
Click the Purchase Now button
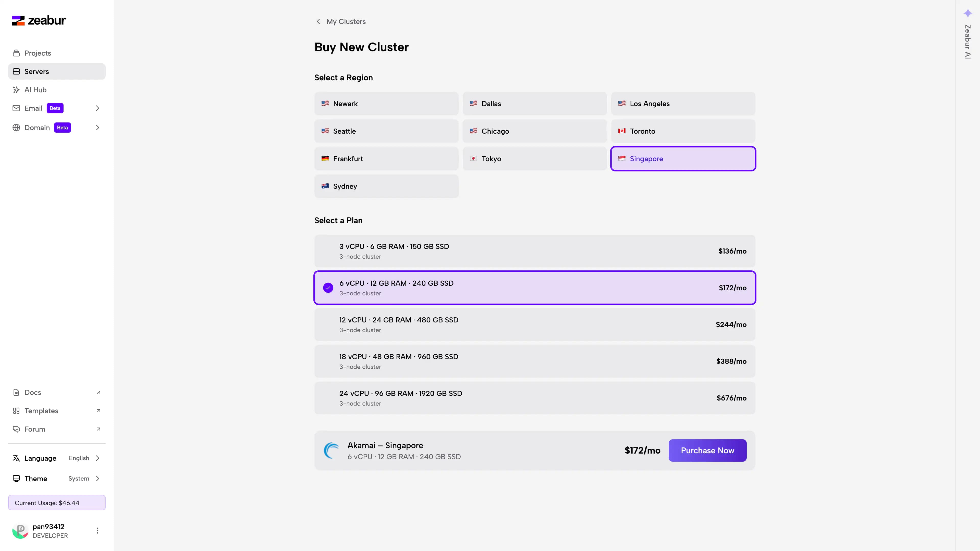pyautogui.click(x=707, y=450)
